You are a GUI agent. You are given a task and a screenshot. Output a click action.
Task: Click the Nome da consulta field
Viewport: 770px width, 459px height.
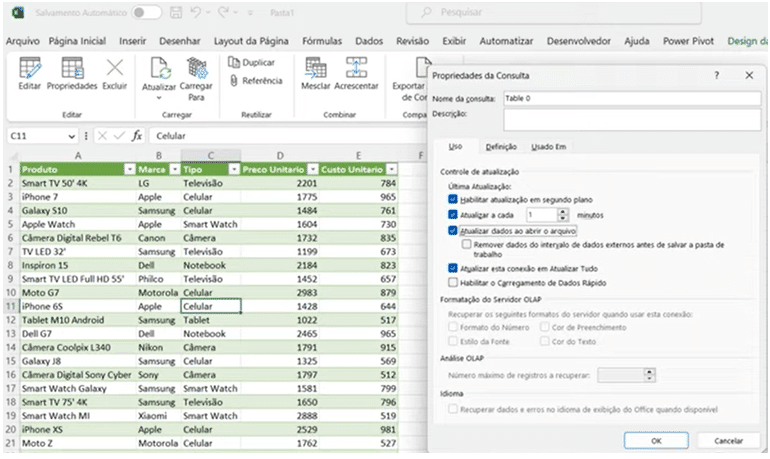point(632,98)
